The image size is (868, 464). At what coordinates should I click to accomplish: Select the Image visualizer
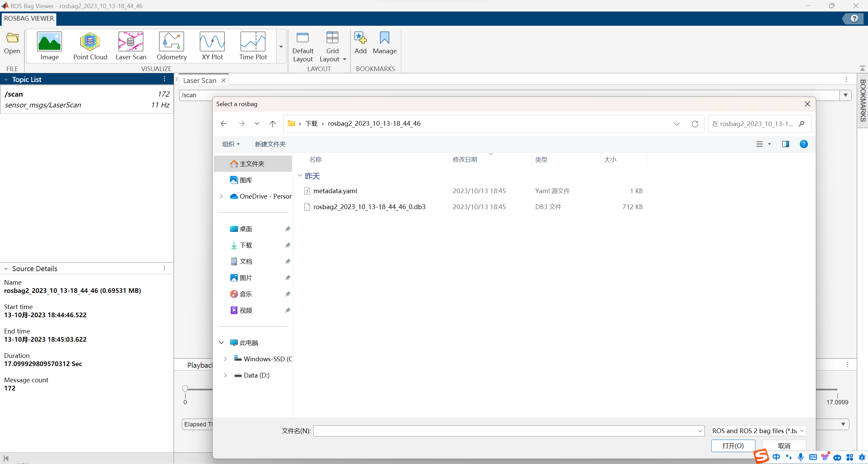tap(49, 46)
